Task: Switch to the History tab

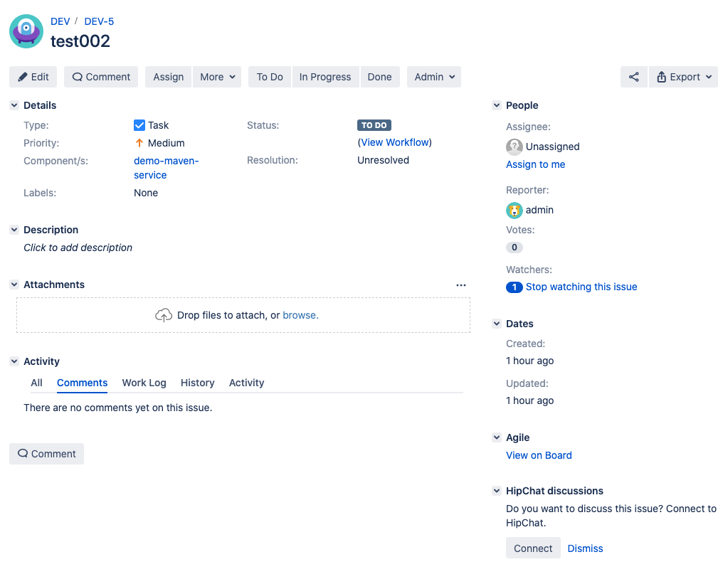Action: point(197,383)
